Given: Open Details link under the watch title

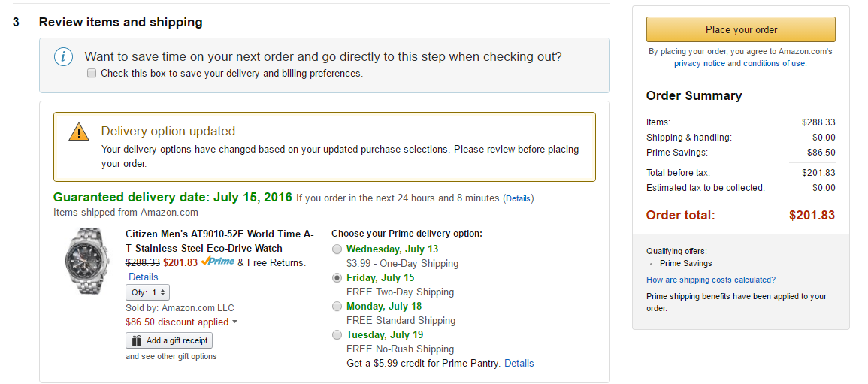Looking at the screenshot, I should click(x=144, y=277).
